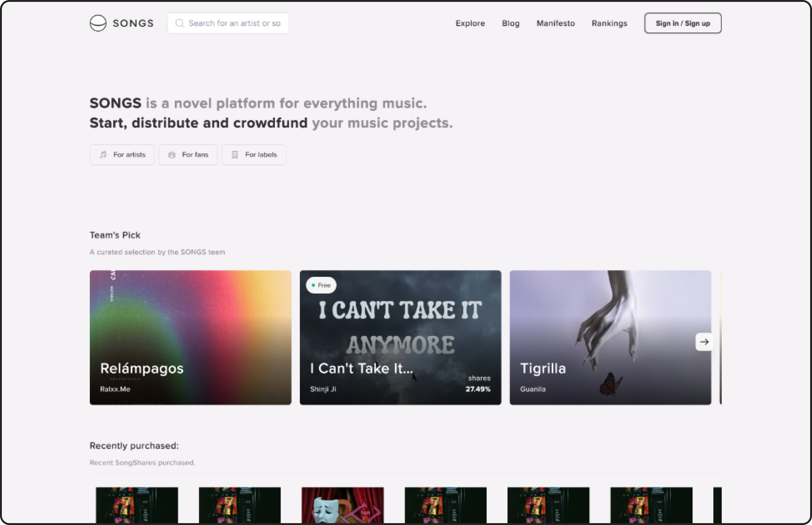The height and width of the screenshot is (525, 812).
Task: Focus the artist search field
Action: (228, 23)
